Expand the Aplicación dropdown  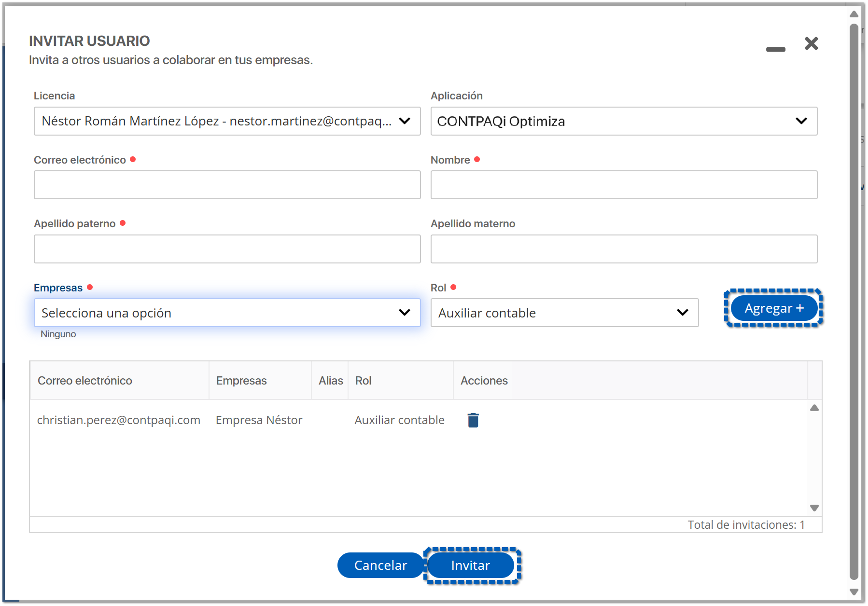click(623, 121)
